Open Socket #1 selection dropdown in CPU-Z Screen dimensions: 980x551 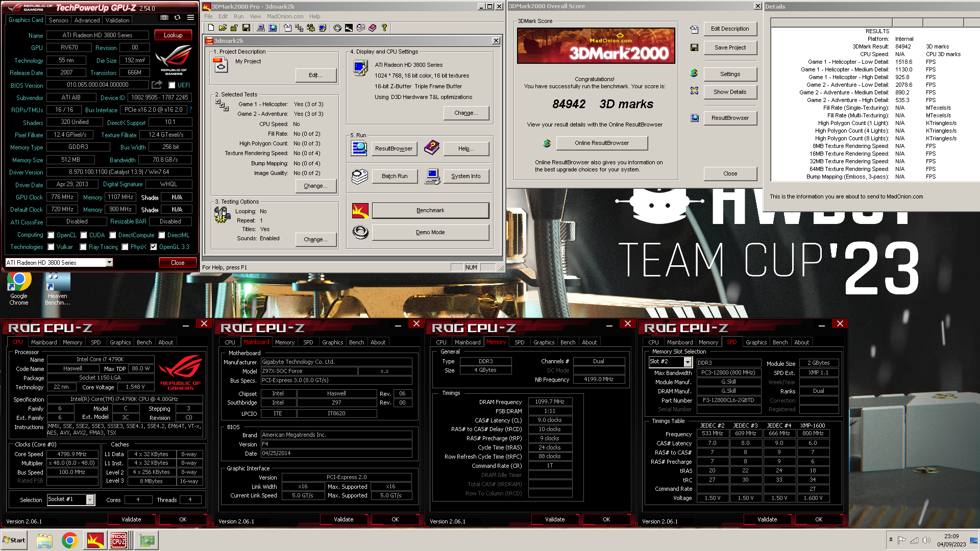click(x=90, y=499)
